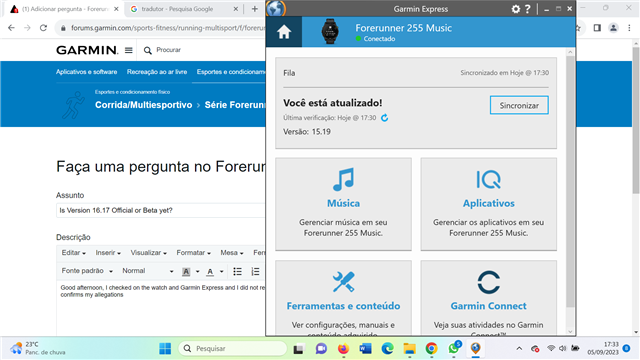This screenshot has width=640, height=360.
Task: Go back in the Chrome browser
Action: pyautogui.click(x=11, y=28)
